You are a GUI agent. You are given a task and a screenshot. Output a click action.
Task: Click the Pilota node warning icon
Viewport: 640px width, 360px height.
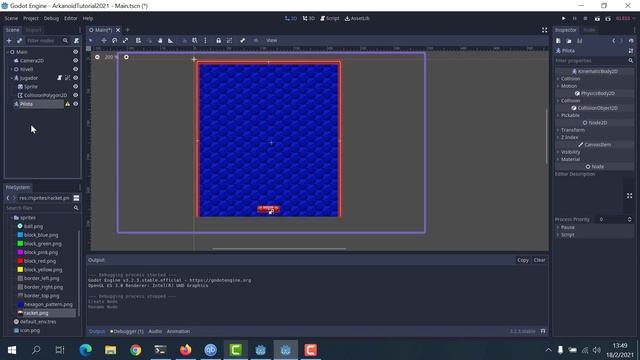coord(68,104)
